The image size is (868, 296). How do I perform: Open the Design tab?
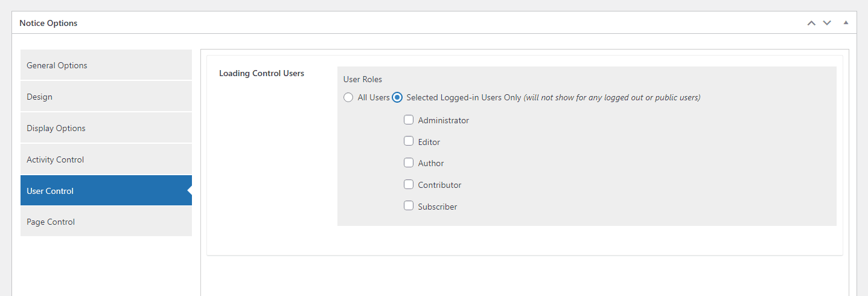(106, 97)
